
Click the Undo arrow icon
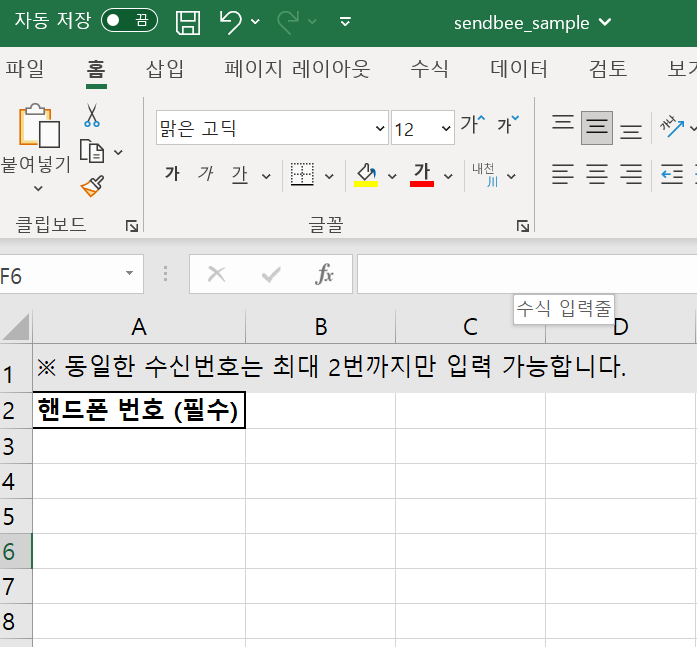(230, 22)
